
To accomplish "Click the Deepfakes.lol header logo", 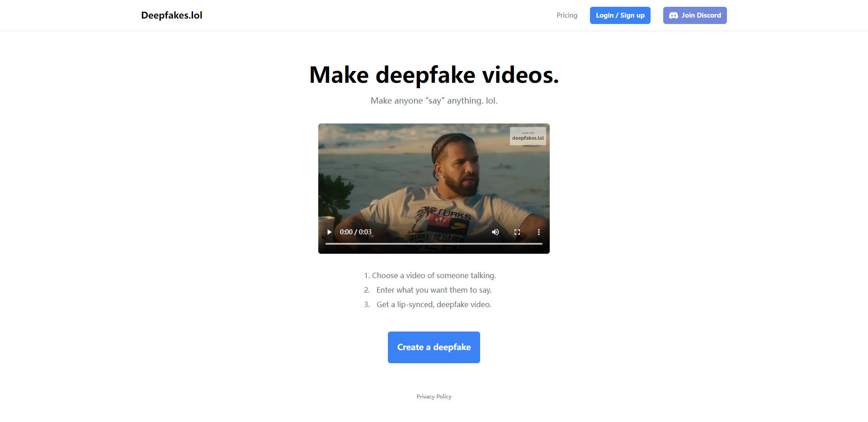I will coord(172,15).
